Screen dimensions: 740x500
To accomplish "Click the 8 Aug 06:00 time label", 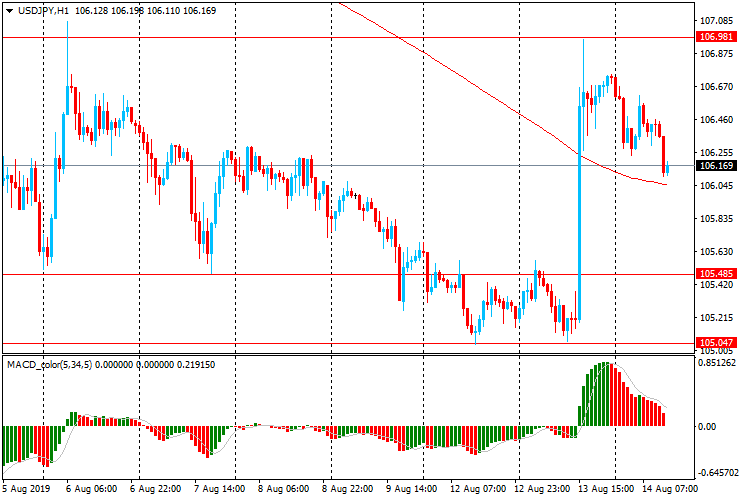I will tap(284, 488).
